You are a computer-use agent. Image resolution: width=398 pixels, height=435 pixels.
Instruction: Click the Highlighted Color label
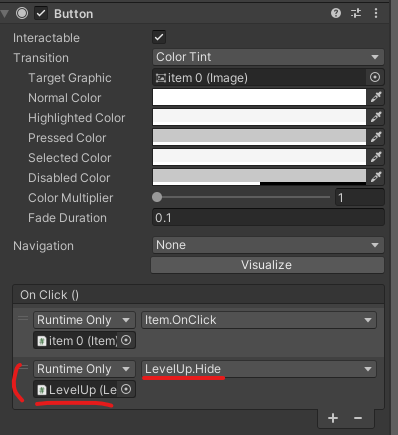tap(77, 118)
